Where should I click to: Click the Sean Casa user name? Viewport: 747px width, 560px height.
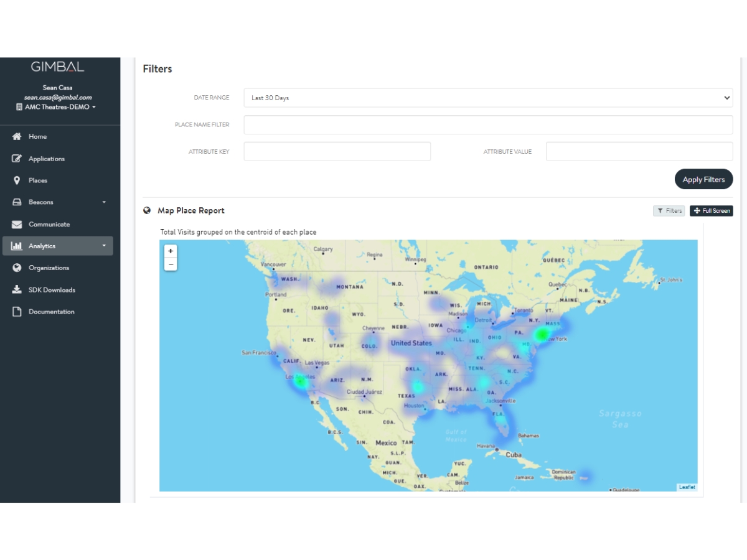58,88
